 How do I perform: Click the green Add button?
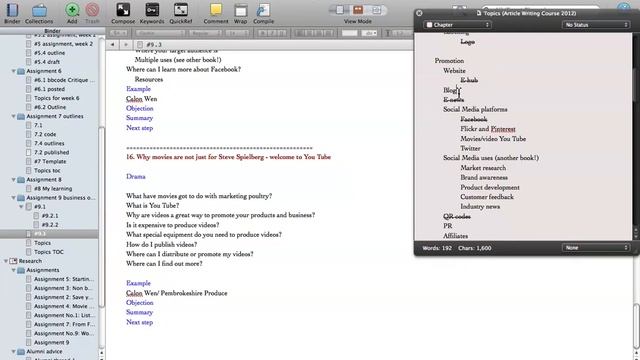pos(72,10)
